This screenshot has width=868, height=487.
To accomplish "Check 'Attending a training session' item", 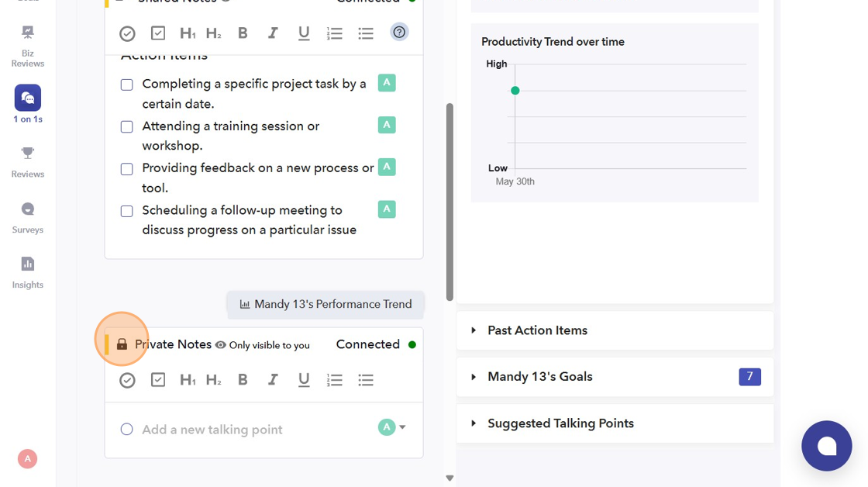I will [127, 126].
